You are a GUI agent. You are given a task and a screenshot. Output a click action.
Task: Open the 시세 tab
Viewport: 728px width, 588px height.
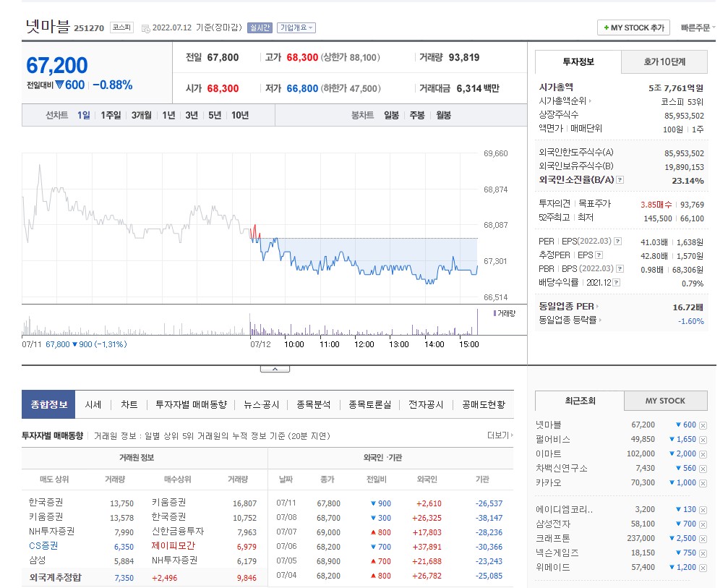93,404
